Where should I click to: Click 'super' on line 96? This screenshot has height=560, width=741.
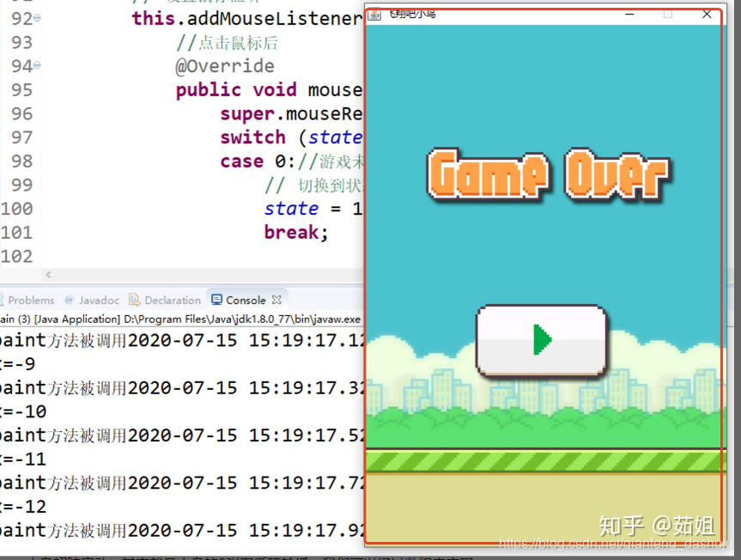pyautogui.click(x=247, y=114)
